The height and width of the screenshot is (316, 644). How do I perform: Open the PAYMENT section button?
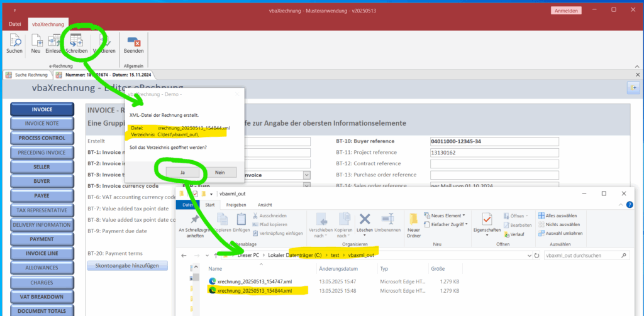[x=42, y=239]
